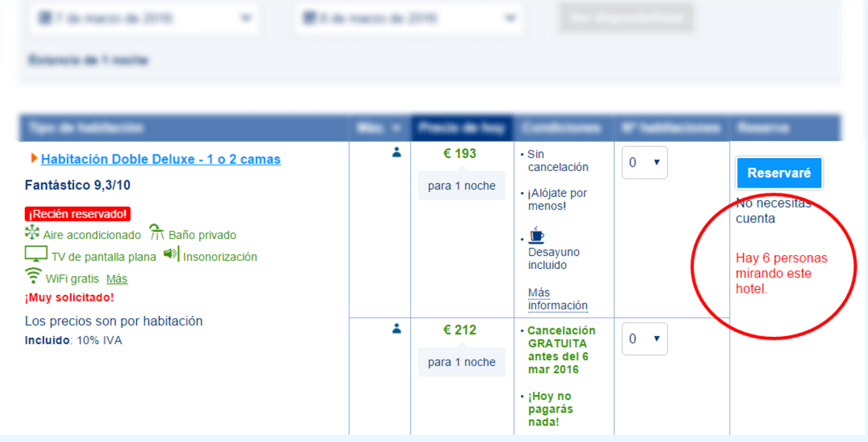Click the private bathroom shower icon
The height and width of the screenshot is (442, 868).
[157, 233]
